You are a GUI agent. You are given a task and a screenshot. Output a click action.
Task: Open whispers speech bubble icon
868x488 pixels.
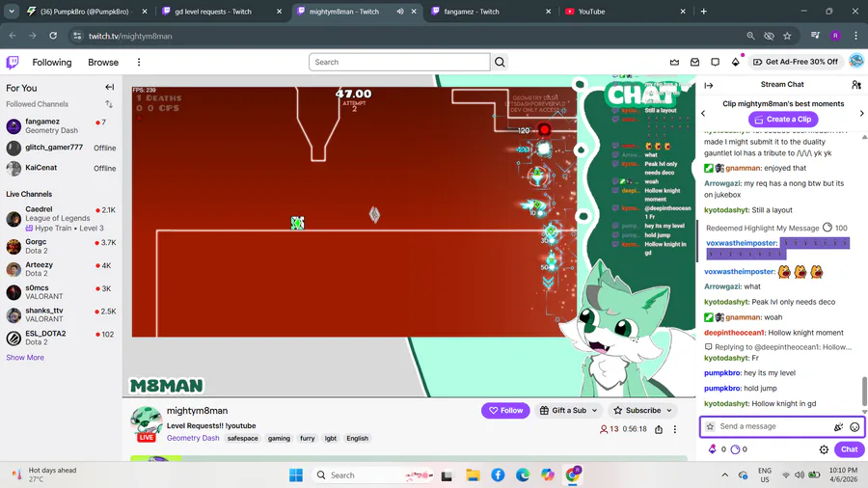[716, 62]
